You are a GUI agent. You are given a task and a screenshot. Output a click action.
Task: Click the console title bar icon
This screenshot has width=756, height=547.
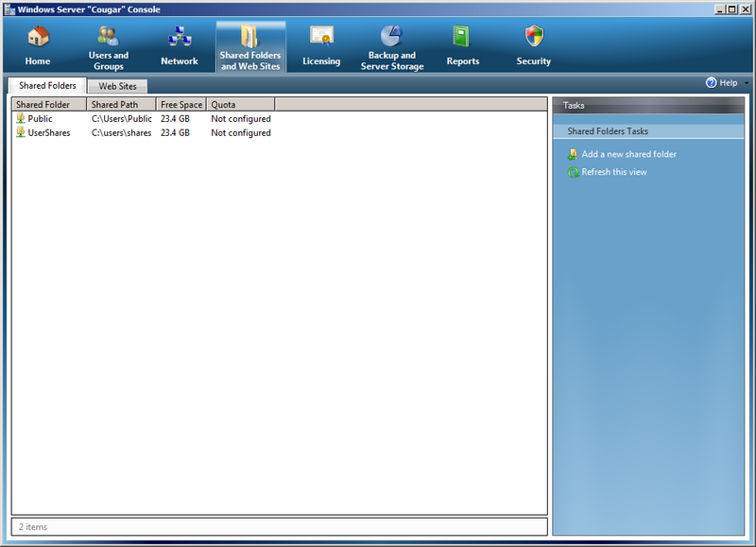point(9,9)
